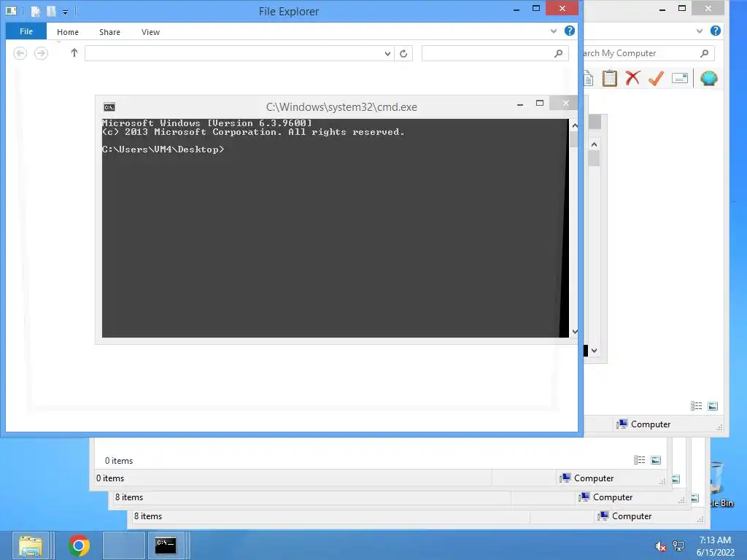
Task: Switch the 0 items window to large icons view
Action: [656, 460]
